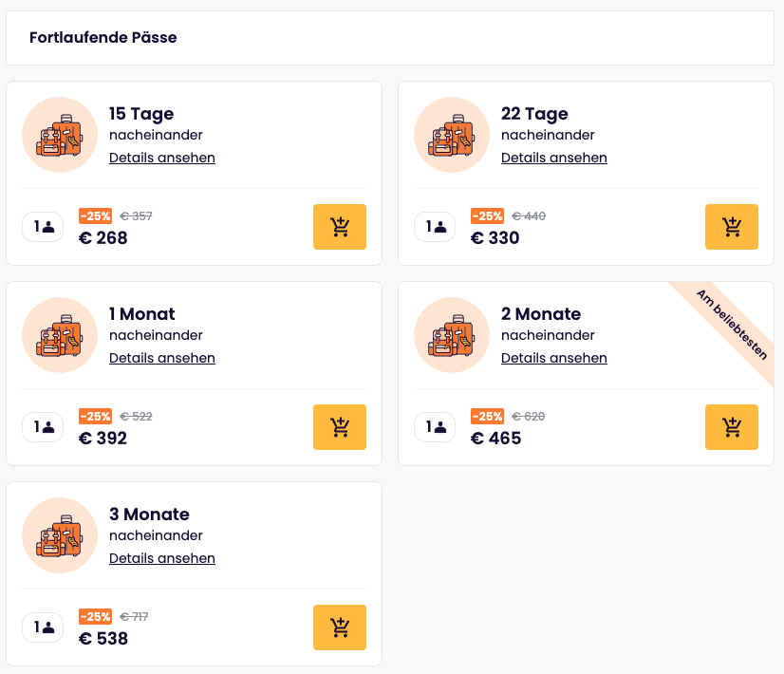Add the 2 Monate pass to cart

coord(732,427)
